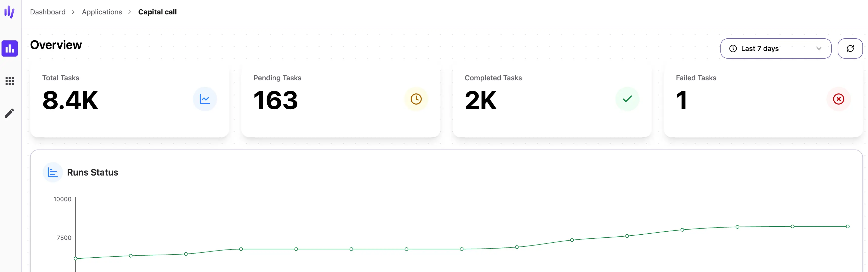Click the Failed Tasks red X icon
Viewport: 868px width, 272px height.
pyautogui.click(x=838, y=99)
